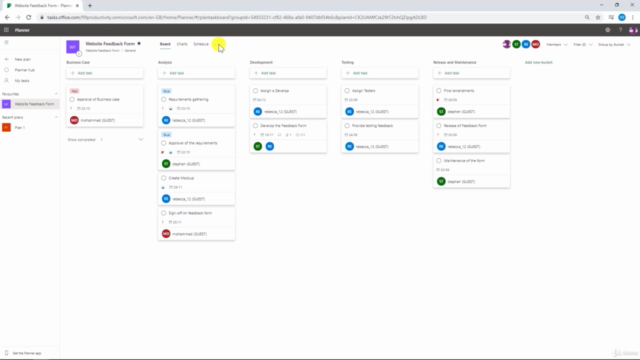The image size is (640, 360).
Task: Switch to the Schedule tab
Action: [x=201, y=44]
